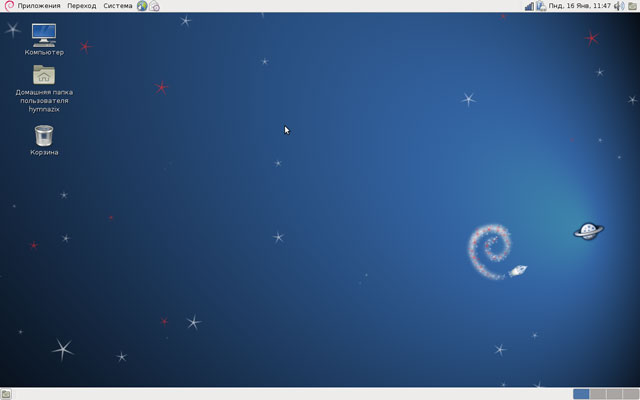Click the show desktop button
This screenshot has width=640, height=400.
6,394
